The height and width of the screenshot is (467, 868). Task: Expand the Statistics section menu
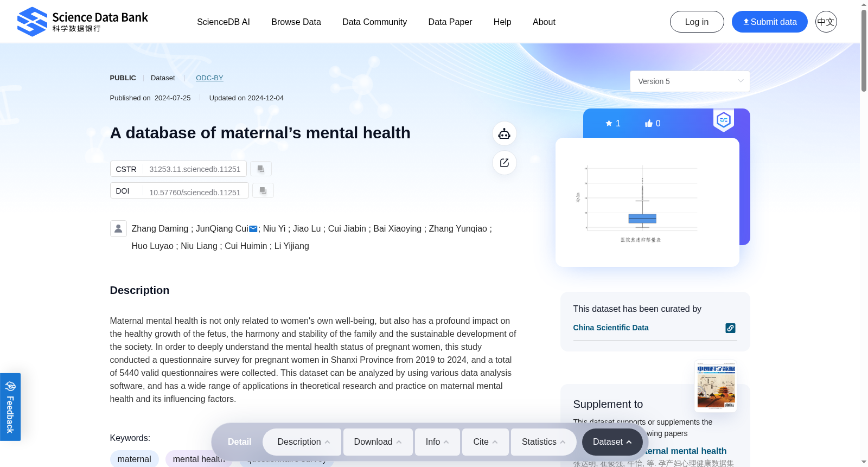544,442
